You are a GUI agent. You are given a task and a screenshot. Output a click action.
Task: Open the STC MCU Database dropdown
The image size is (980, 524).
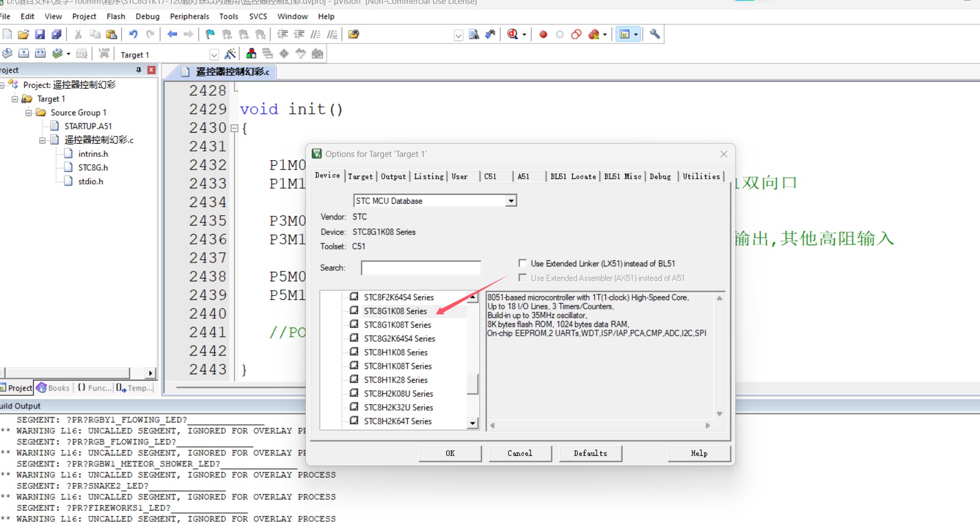pos(511,201)
